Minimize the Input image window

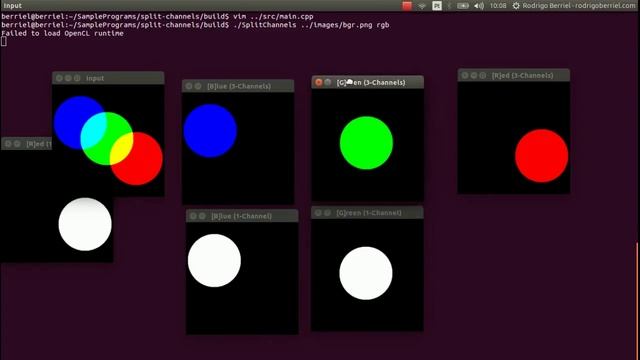(68, 78)
